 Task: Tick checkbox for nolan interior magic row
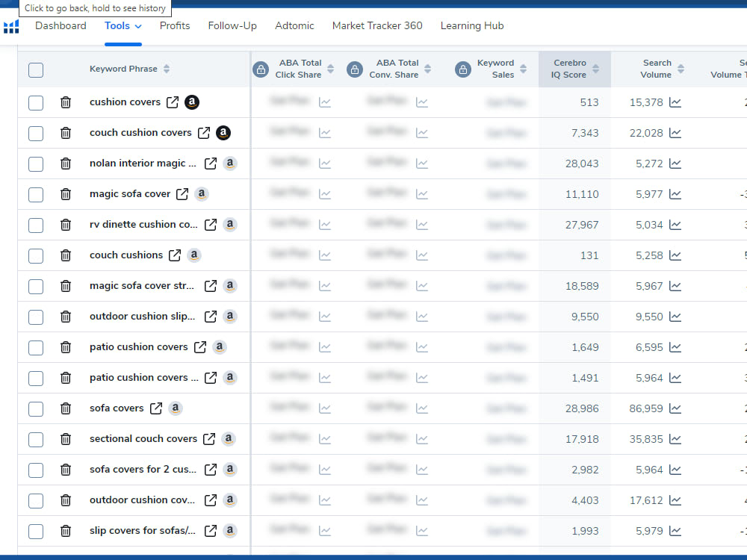36,164
